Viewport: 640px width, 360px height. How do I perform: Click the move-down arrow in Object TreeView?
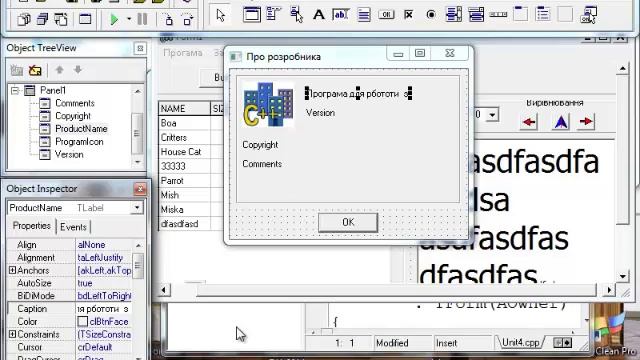click(78, 70)
